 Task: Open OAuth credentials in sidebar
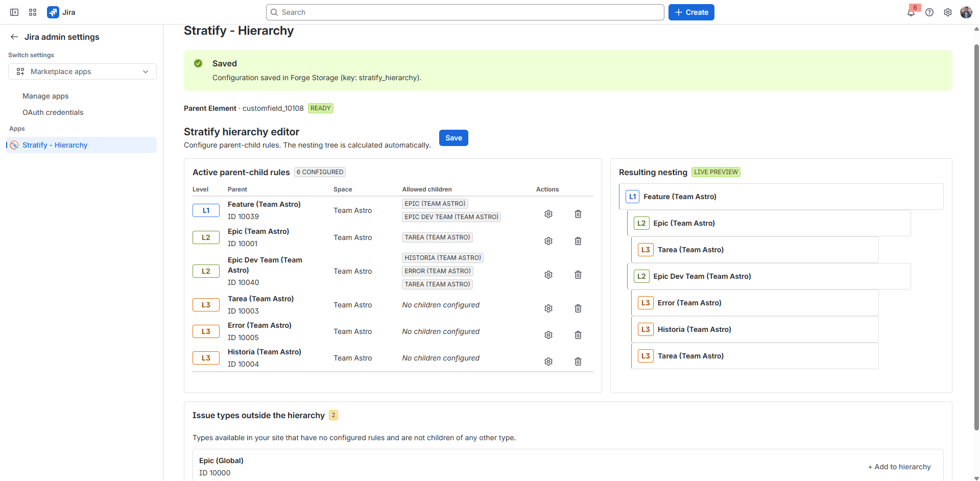point(53,112)
